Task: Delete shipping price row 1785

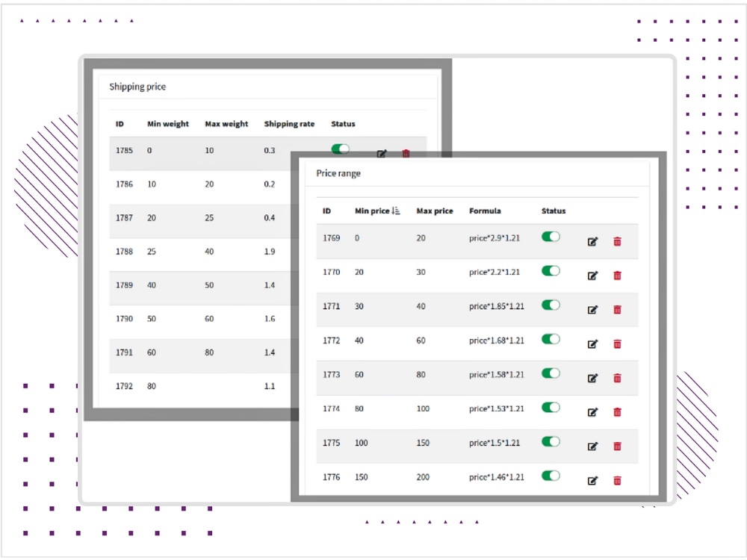Action: pos(406,153)
